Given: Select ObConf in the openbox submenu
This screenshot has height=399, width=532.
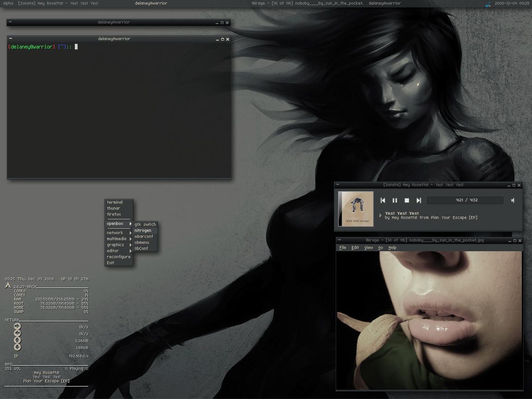Looking at the screenshot, I should click(145, 249).
